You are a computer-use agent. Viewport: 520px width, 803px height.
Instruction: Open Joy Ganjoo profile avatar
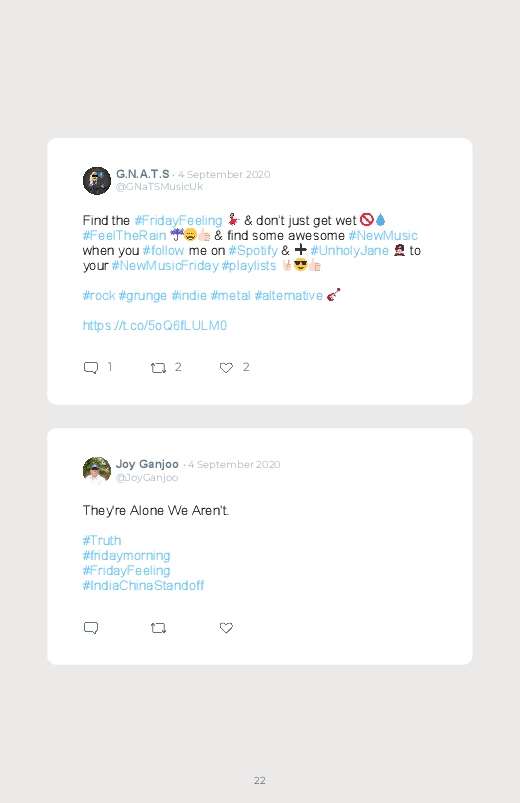pos(97,471)
